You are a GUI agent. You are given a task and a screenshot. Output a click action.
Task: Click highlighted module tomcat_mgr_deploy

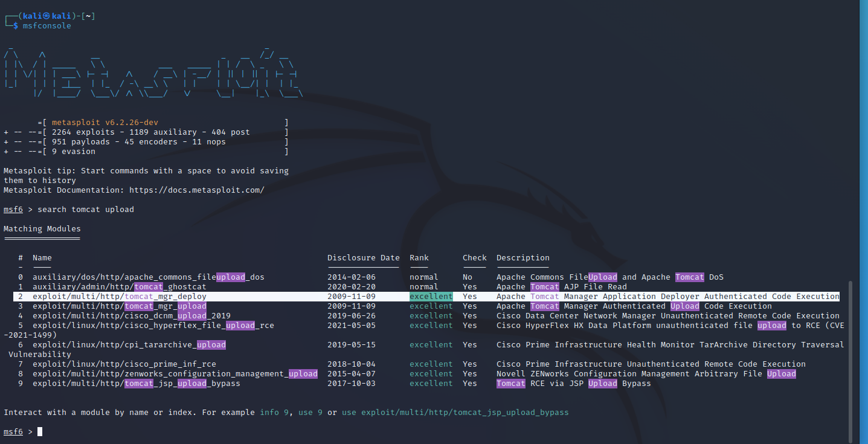point(120,297)
